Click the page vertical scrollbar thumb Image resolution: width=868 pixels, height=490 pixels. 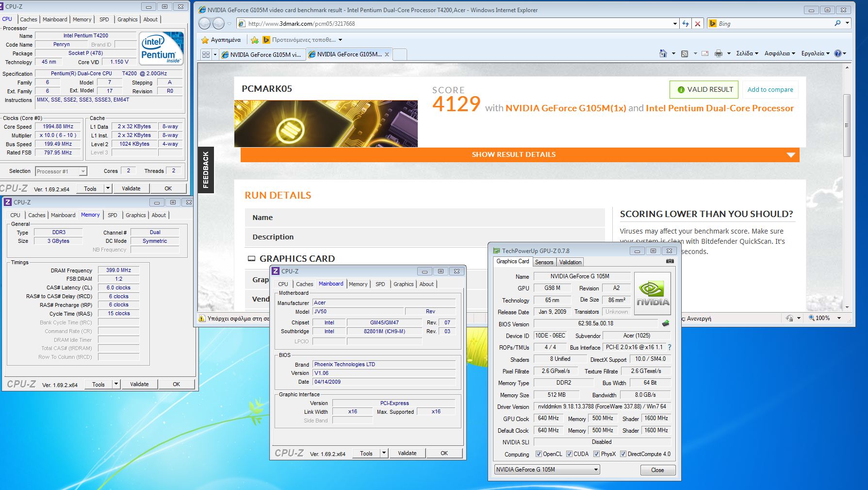(x=847, y=125)
